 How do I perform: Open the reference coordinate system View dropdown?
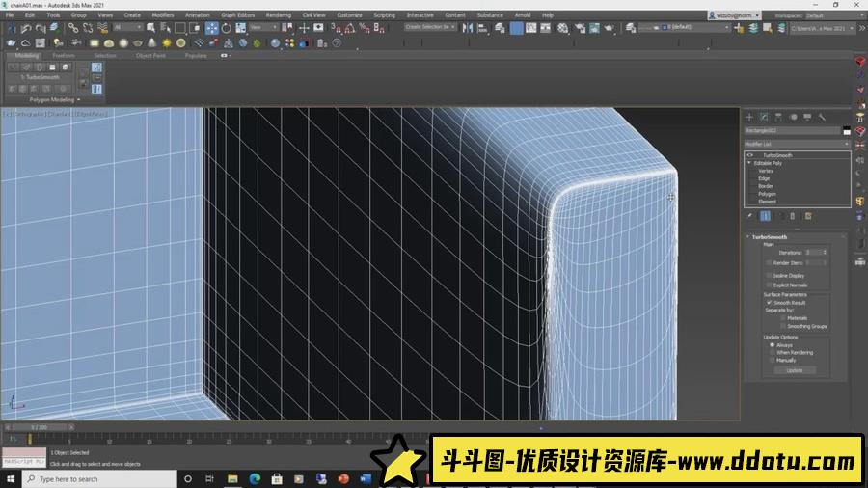[x=263, y=27]
